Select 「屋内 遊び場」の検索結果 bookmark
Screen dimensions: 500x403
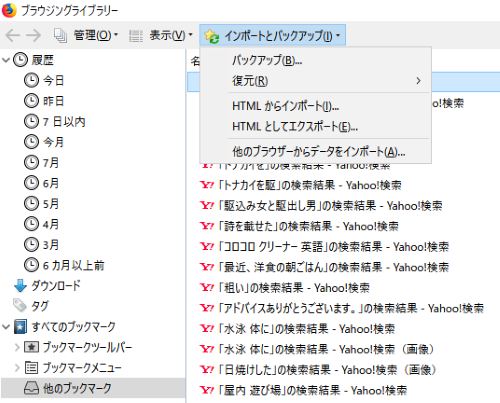[312, 390]
